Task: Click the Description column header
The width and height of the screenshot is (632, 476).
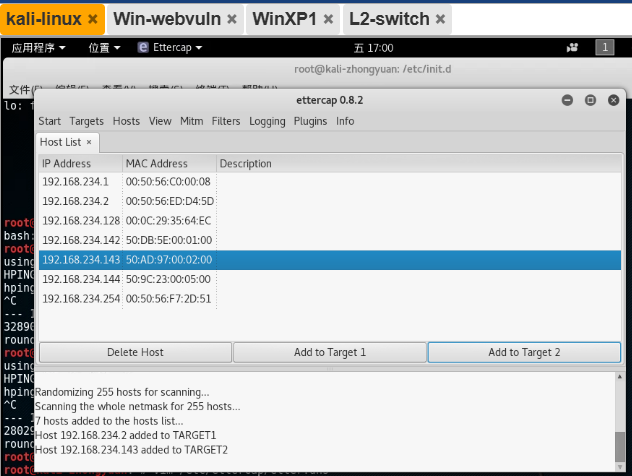Action: (419, 163)
